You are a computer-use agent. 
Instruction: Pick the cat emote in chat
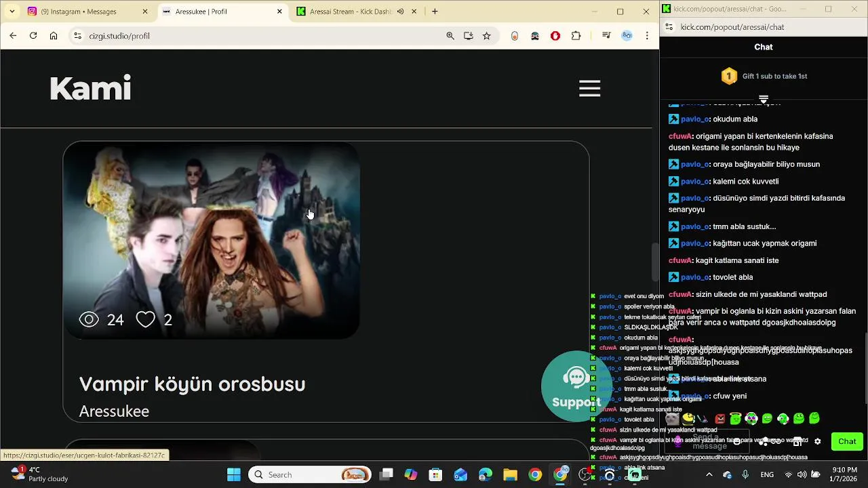[672, 419]
